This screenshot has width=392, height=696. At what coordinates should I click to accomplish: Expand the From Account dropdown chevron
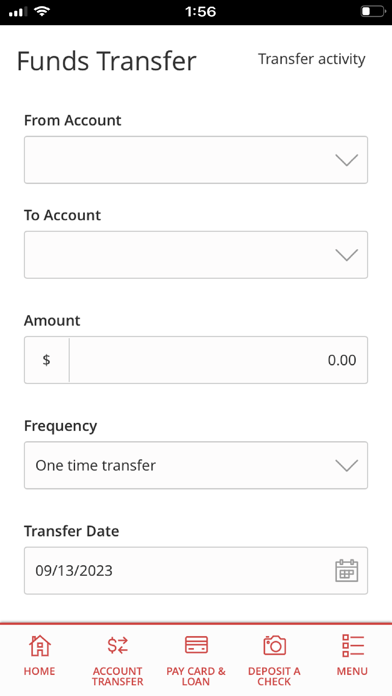click(x=346, y=160)
